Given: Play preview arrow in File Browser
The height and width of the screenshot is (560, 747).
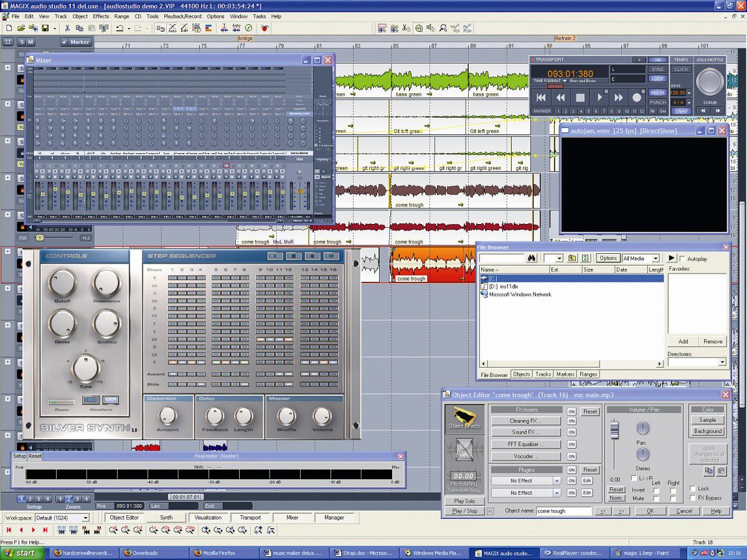Looking at the screenshot, I should point(672,258).
